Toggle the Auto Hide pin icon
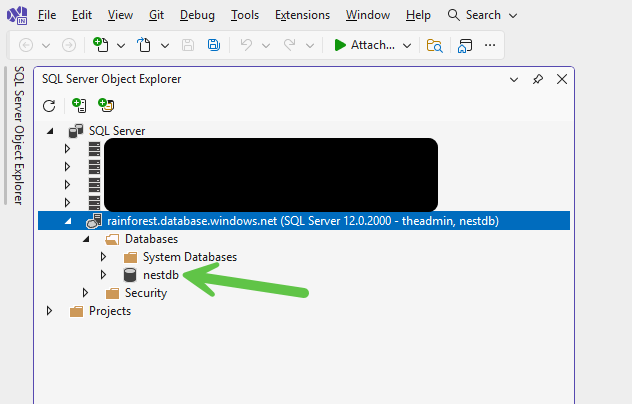The height and width of the screenshot is (404, 632). 538,79
